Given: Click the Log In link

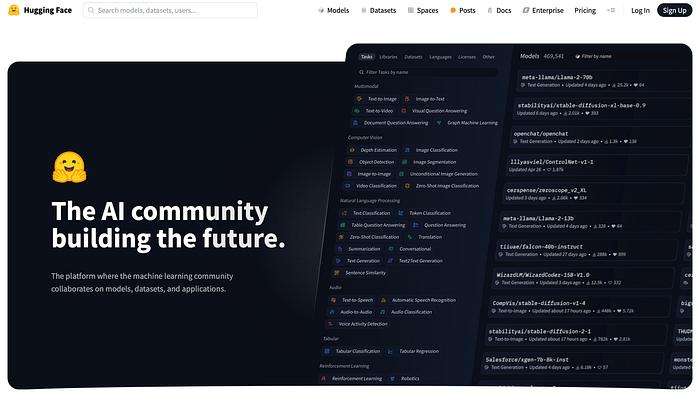Looking at the screenshot, I should [x=640, y=10].
